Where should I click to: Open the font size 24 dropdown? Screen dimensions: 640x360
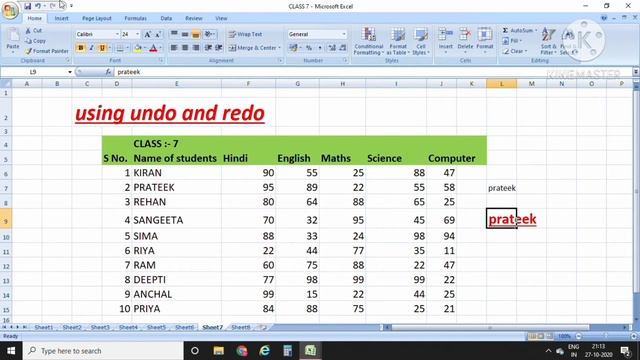tap(138, 34)
